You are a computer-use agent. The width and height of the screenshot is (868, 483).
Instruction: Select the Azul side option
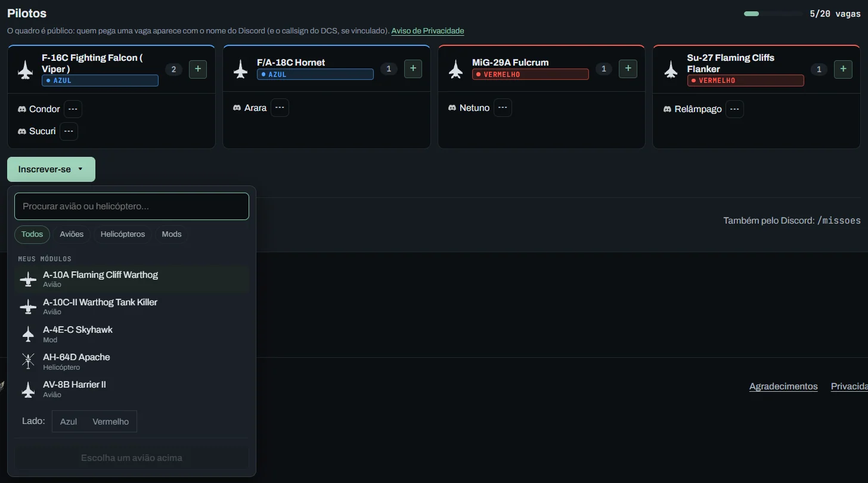tap(69, 422)
